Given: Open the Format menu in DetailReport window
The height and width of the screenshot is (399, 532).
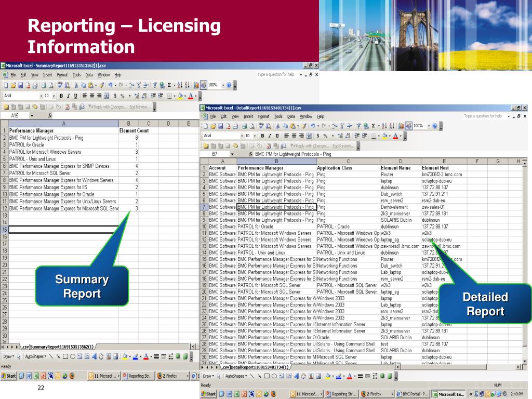Looking at the screenshot, I should tap(263, 116).
